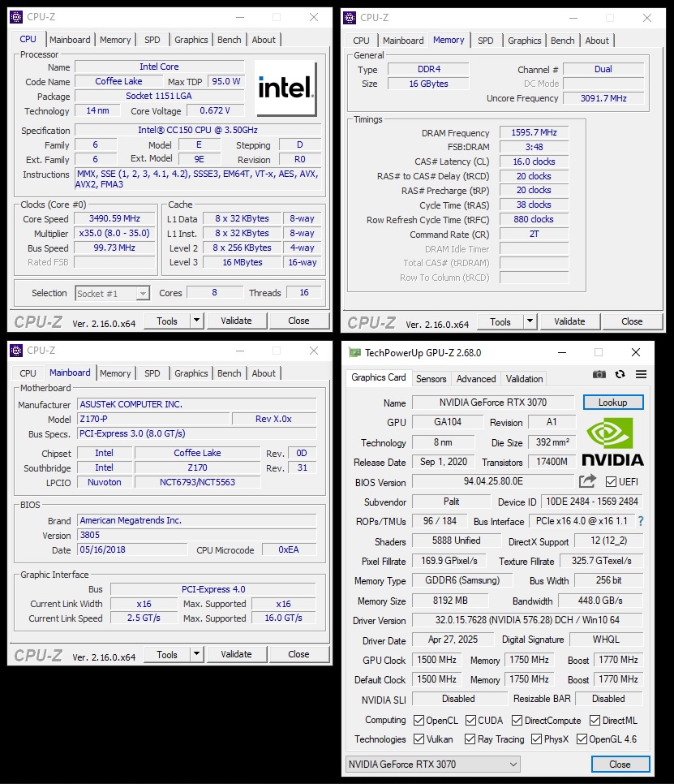Toggle the UEFI checkbox

(x=611, y=481)
